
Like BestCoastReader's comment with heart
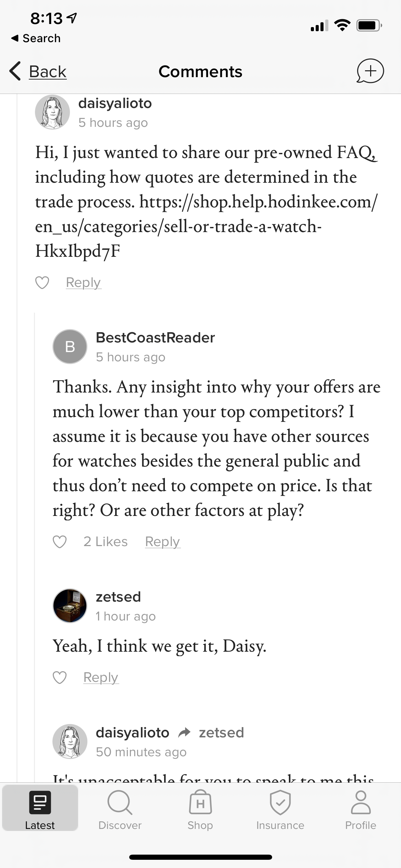tap(60, 542)
